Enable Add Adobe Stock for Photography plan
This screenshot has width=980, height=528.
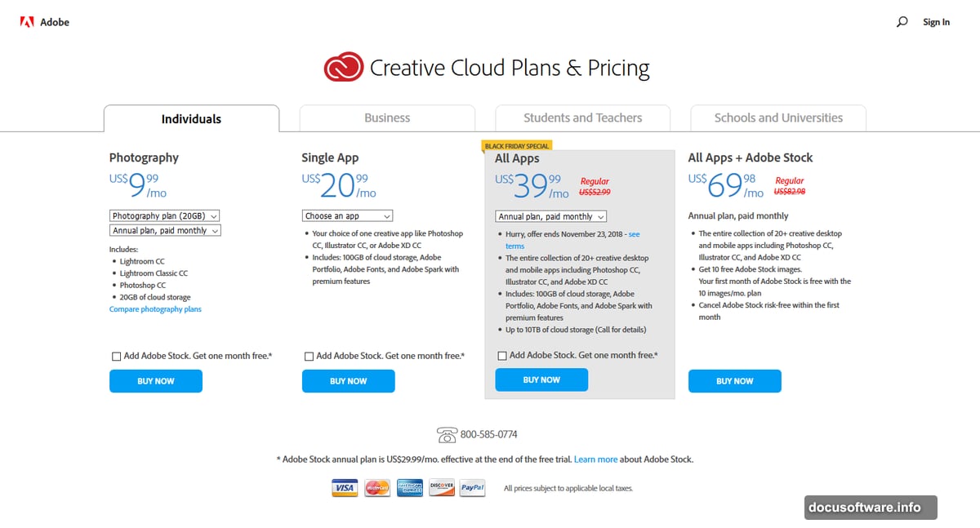click(x=116, y=357)
